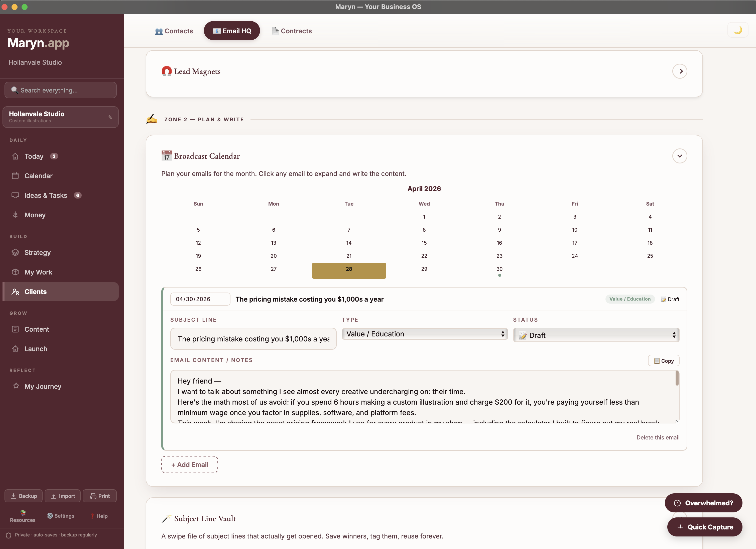
Task: Open the Status dropdown showing Draft
Action: pos(596,335)
